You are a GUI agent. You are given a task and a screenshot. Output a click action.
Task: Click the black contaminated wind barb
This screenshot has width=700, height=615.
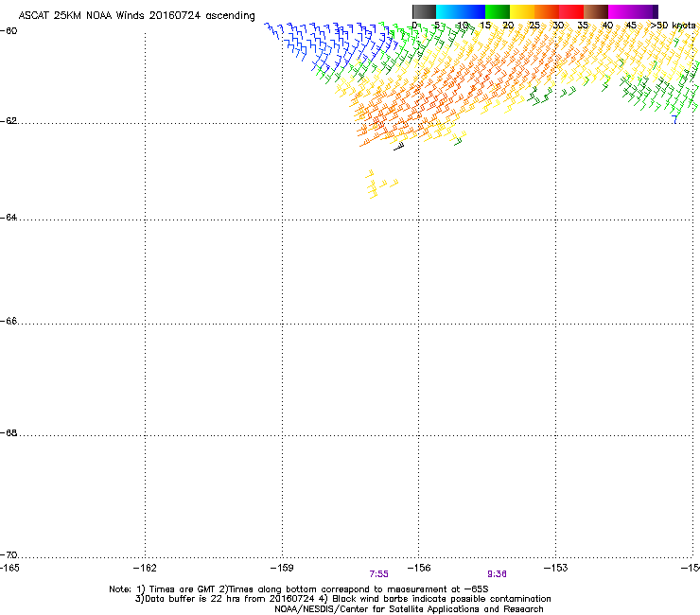398,147
